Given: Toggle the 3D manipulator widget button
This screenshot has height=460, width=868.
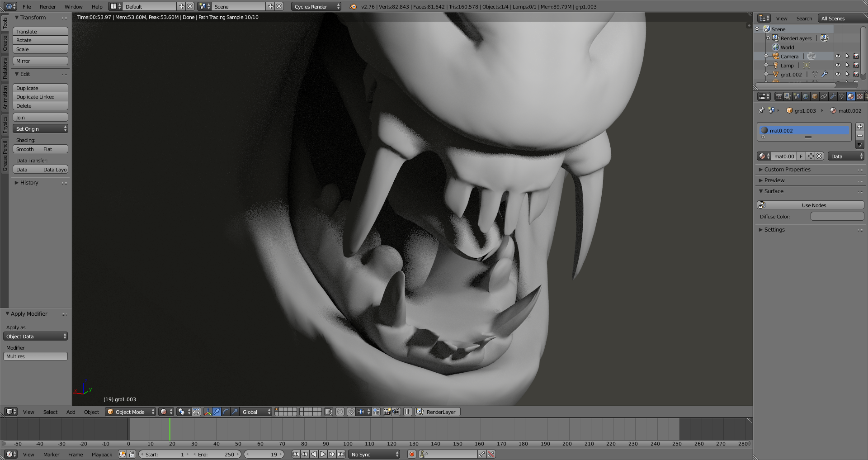Looking at the screenshot, I should pos(208,412).
